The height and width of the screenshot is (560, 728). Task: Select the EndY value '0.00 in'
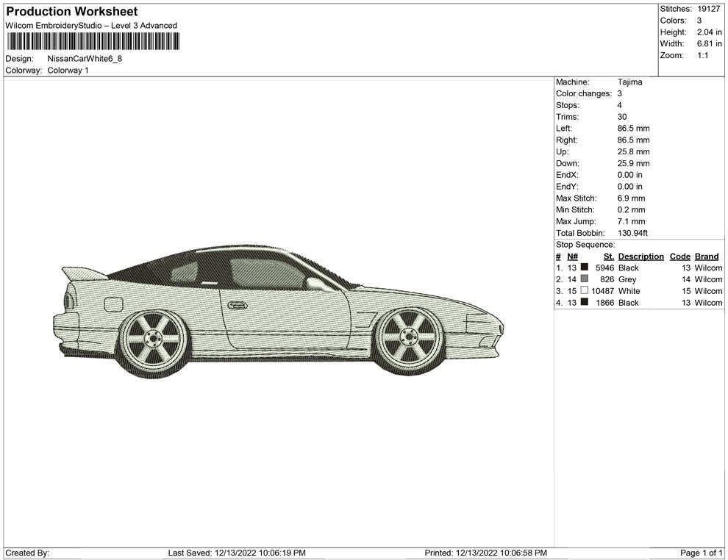click(x=630, y=187)
